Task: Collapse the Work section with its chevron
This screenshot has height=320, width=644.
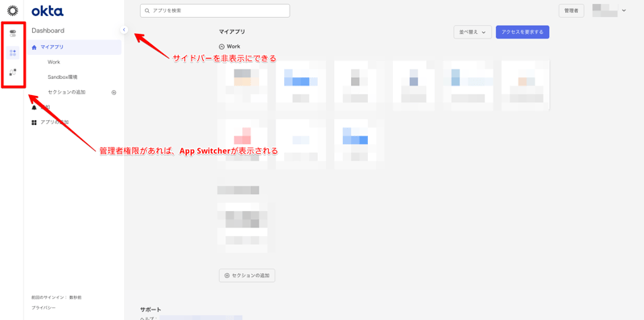Action: pos(222,47)
